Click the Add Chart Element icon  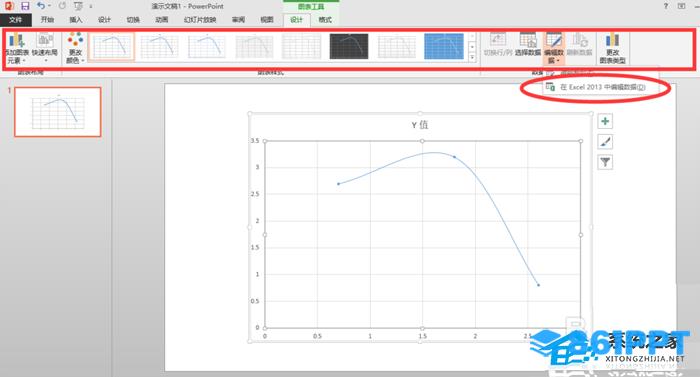[17, 41]
